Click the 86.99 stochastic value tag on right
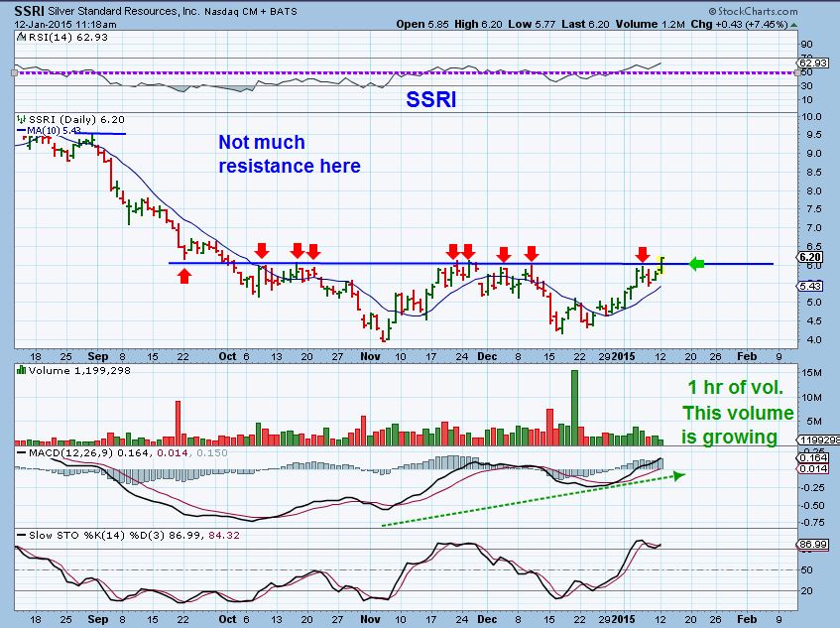Screen dimensions: 840x628 [x=813, y=545]
